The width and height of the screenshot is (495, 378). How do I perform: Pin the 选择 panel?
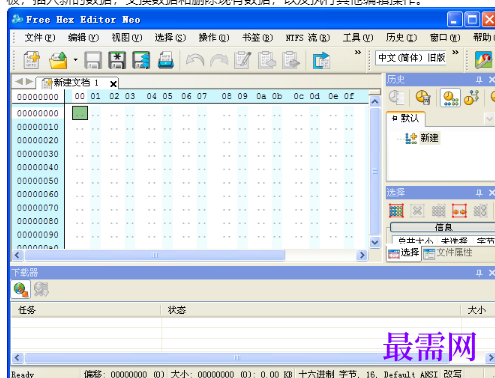click(479, 193)
